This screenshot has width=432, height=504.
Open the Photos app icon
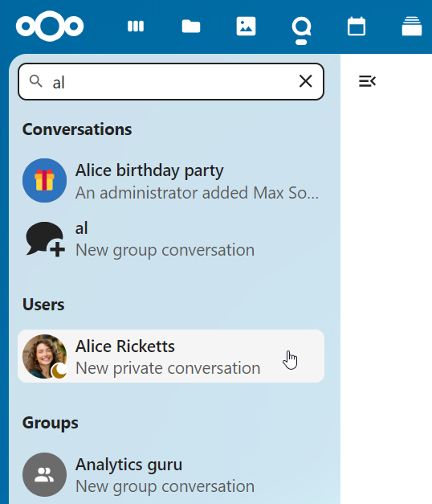pyautogui.click(x=246, y=27)
